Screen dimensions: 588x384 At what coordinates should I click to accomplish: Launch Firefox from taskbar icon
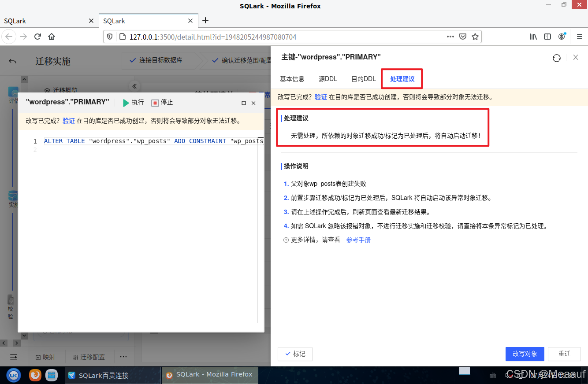(35, 375)
